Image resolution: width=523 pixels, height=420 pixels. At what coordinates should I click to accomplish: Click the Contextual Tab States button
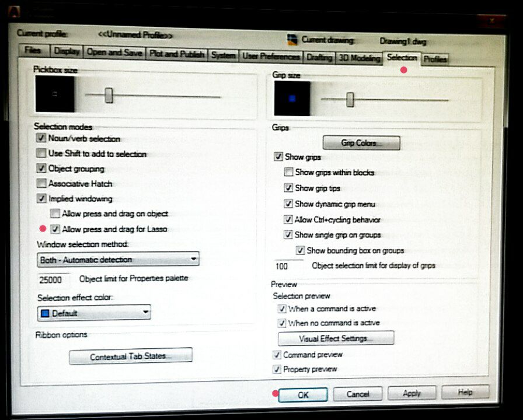pyautogui.click(x=131, y=356)
